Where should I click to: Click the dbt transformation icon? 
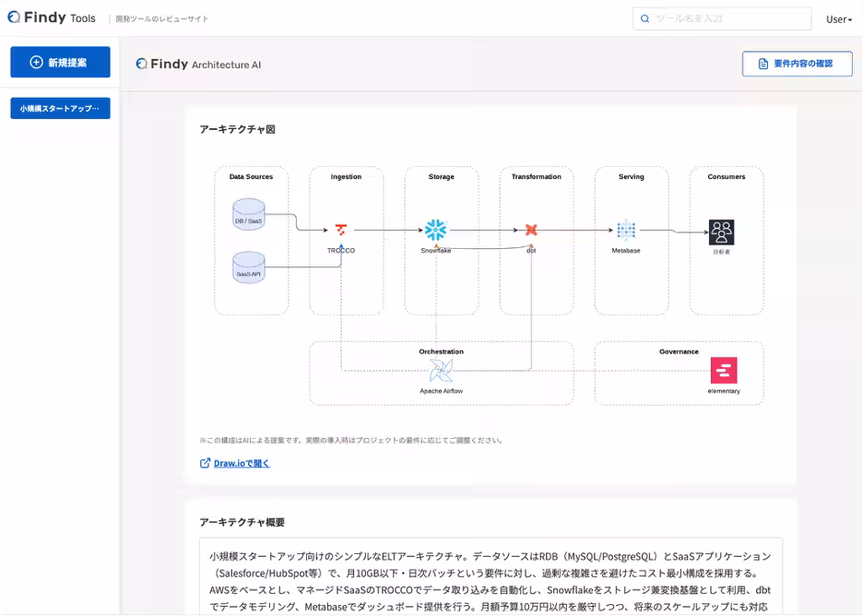531,230
